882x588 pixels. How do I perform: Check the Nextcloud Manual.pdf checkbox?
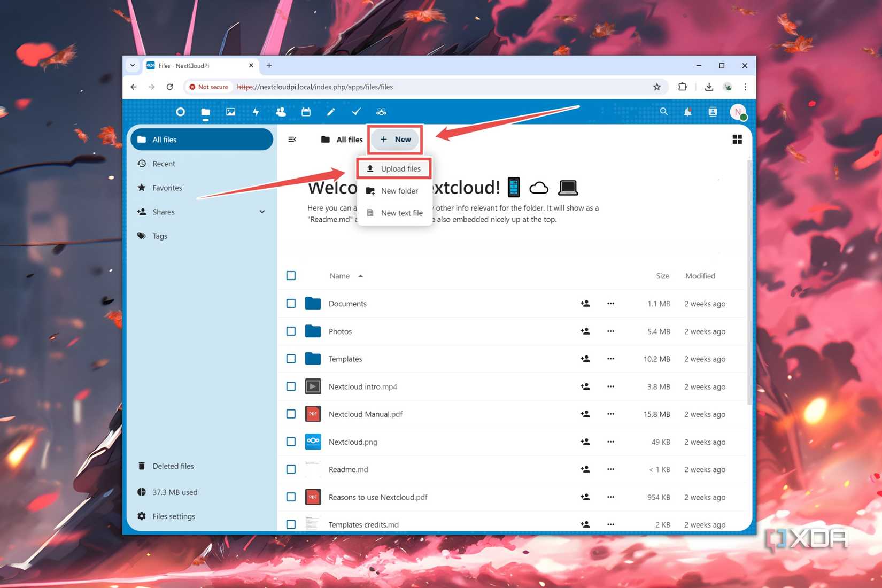(291, 414)
